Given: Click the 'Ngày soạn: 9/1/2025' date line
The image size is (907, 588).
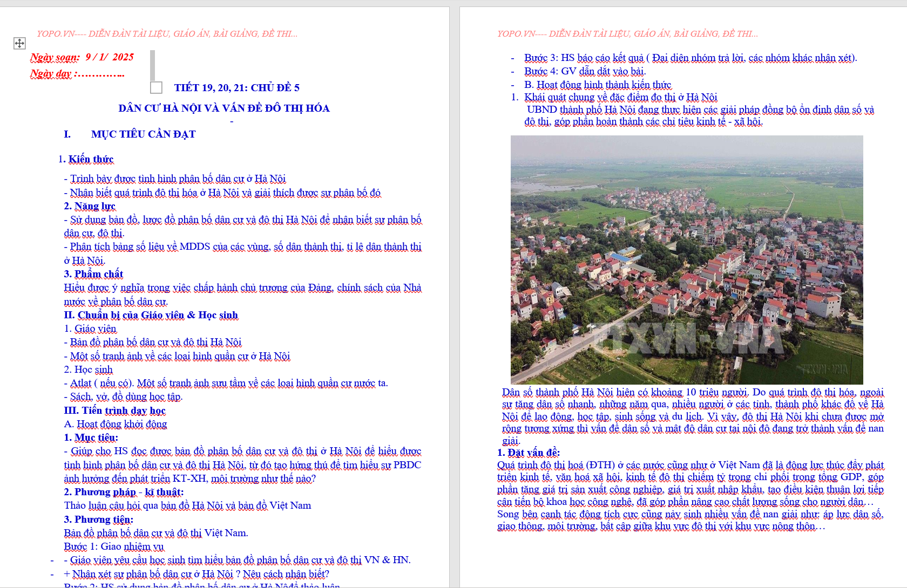Looking at the screenshot, I should coord(82,57).
